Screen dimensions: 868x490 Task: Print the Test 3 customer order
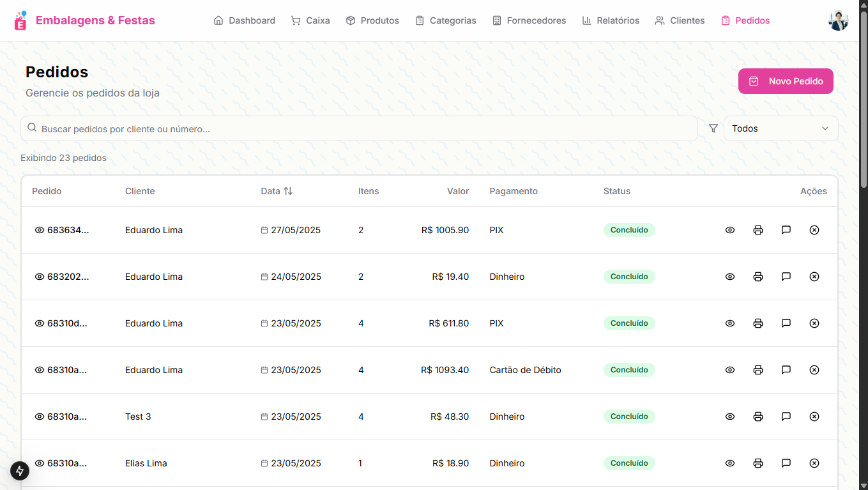click(x=758, y=417)
